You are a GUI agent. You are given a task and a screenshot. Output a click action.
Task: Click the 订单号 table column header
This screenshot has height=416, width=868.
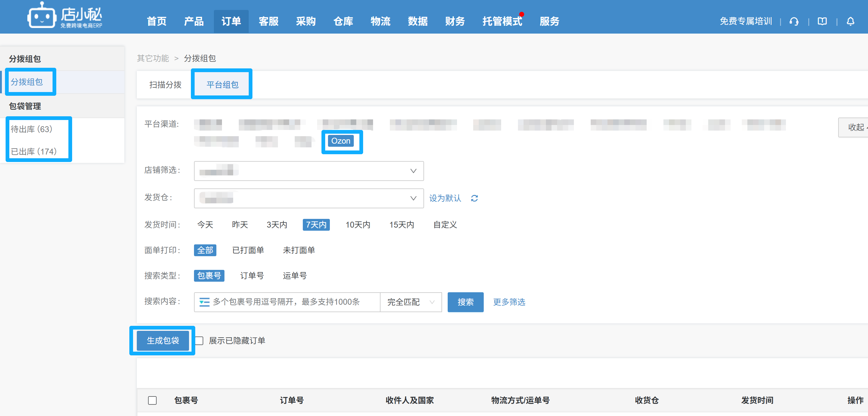[292, 400]
